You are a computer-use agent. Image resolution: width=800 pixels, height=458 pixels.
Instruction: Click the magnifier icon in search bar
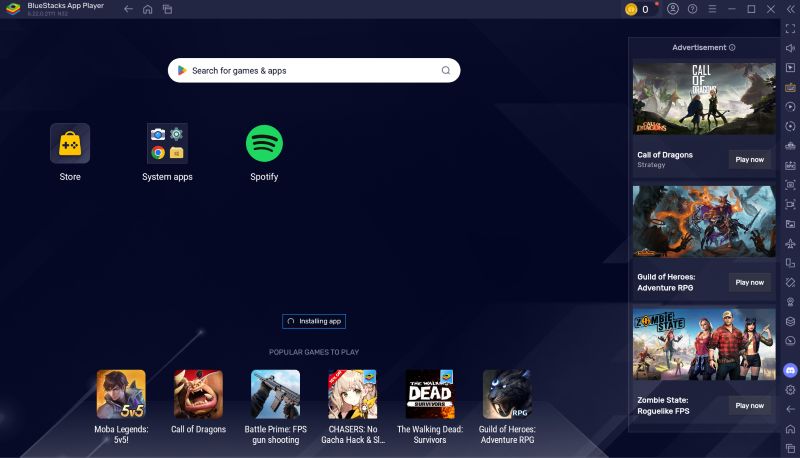click(x=446, y=70)
